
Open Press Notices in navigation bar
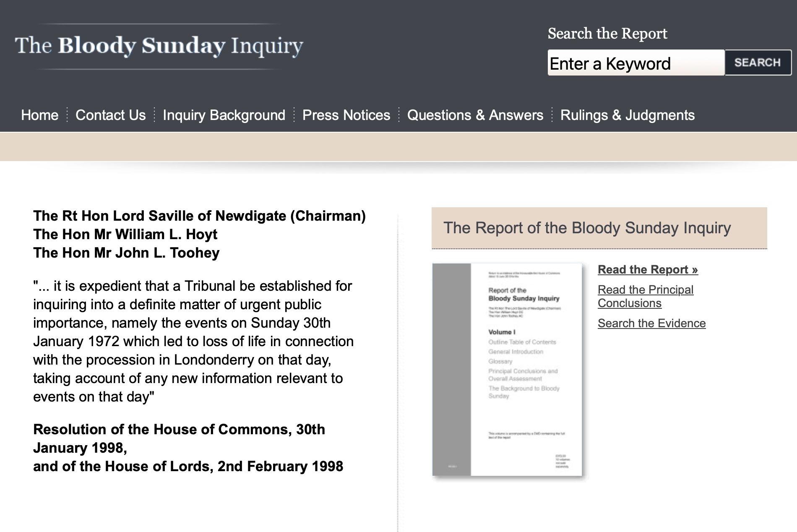click(x=346, y=115)
